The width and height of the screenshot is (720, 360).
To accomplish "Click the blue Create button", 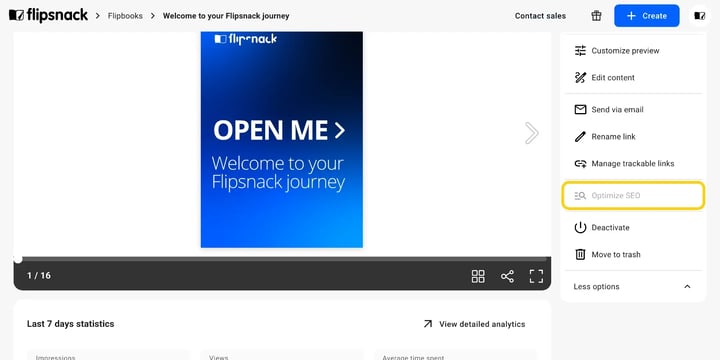I will [x=647, y=16].
